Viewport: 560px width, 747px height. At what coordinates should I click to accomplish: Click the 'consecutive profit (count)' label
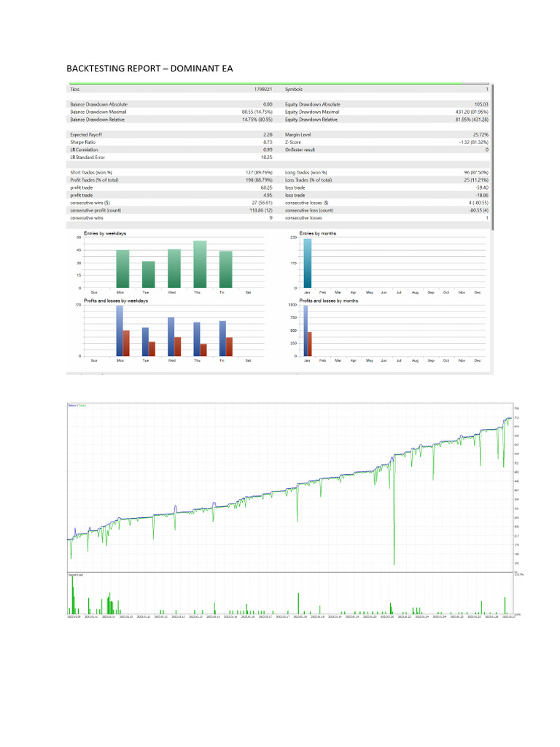point(96,210)
